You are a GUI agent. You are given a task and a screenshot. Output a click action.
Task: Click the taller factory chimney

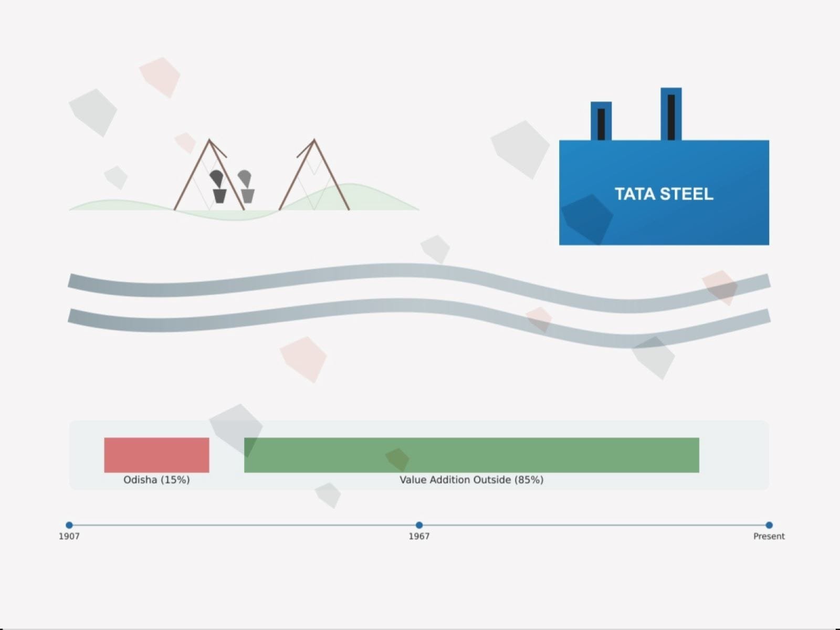[671, 114]
